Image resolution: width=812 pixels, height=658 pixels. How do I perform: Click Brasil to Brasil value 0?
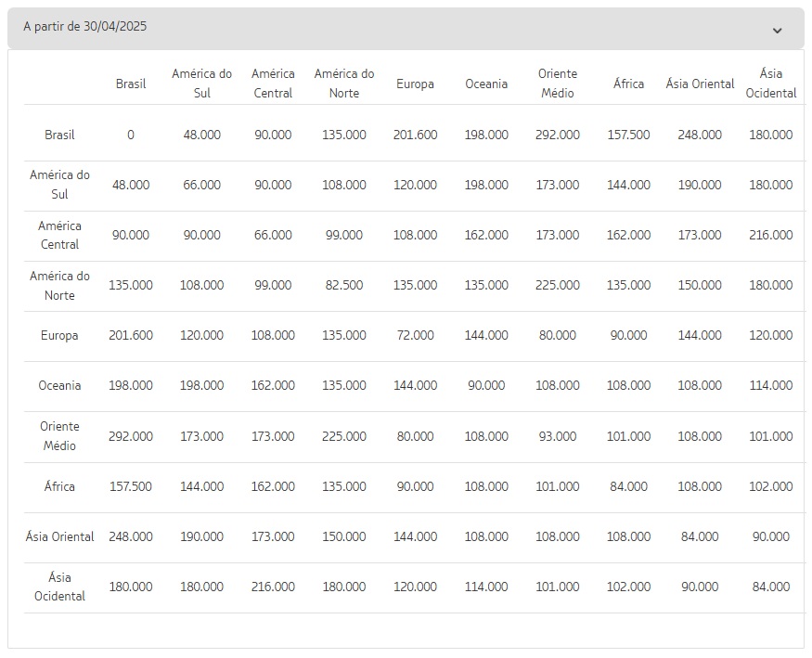[131, 135]
